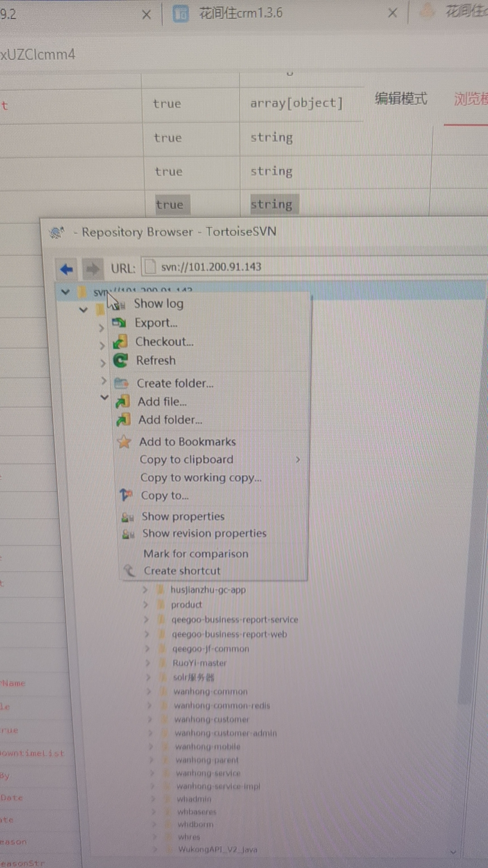Expand the qeegoo-business-report-service chevron
This screenshot has width=488, height=868.
146,620
